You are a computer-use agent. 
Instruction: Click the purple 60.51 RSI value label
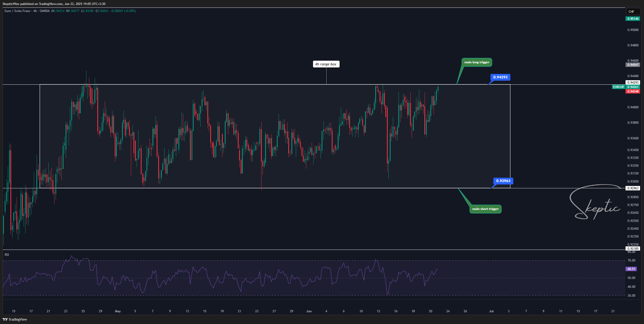pyautogui.click(x=631, y=269)
